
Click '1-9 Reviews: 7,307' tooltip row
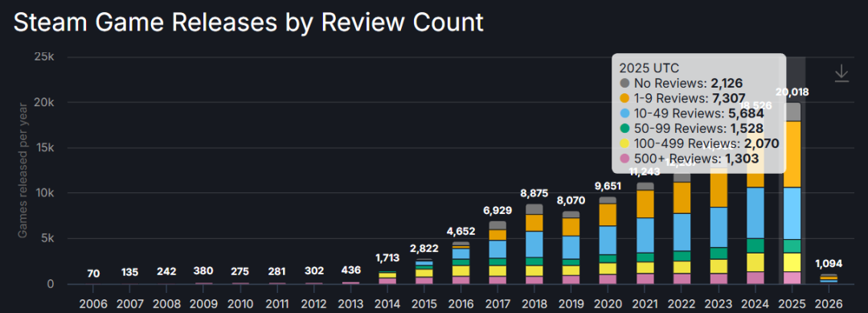tap(682, 99)
